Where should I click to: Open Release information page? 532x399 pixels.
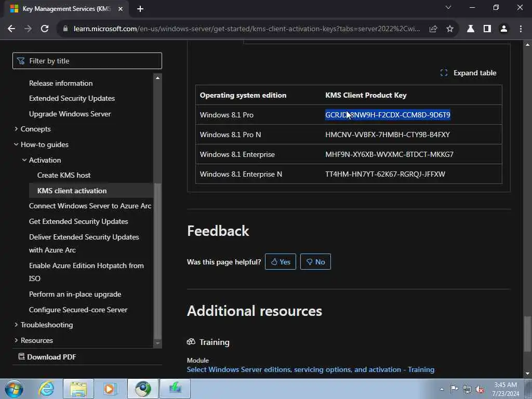[61, 83]
